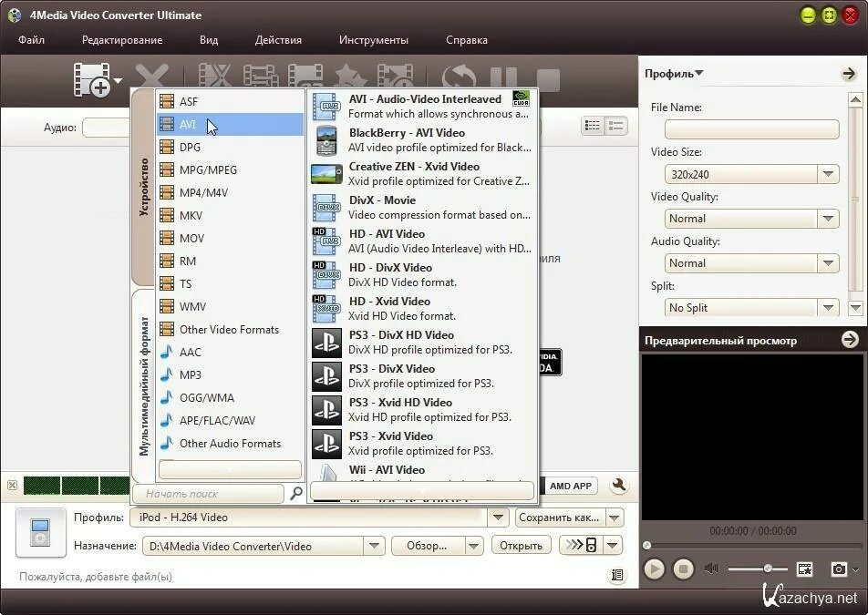Open the wrench settings icon near AMD APP
The height and width of the screenshot is (615, 868).
619,486
